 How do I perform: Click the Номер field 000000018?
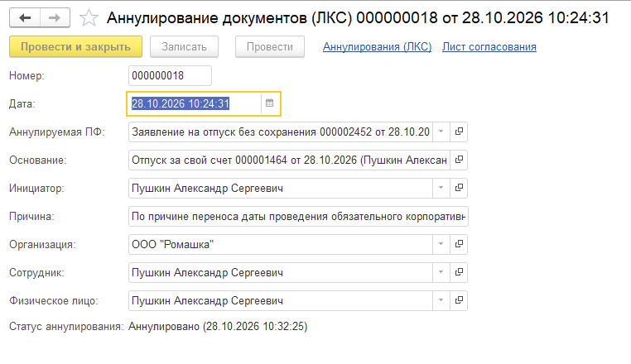(x=170, y=75)
